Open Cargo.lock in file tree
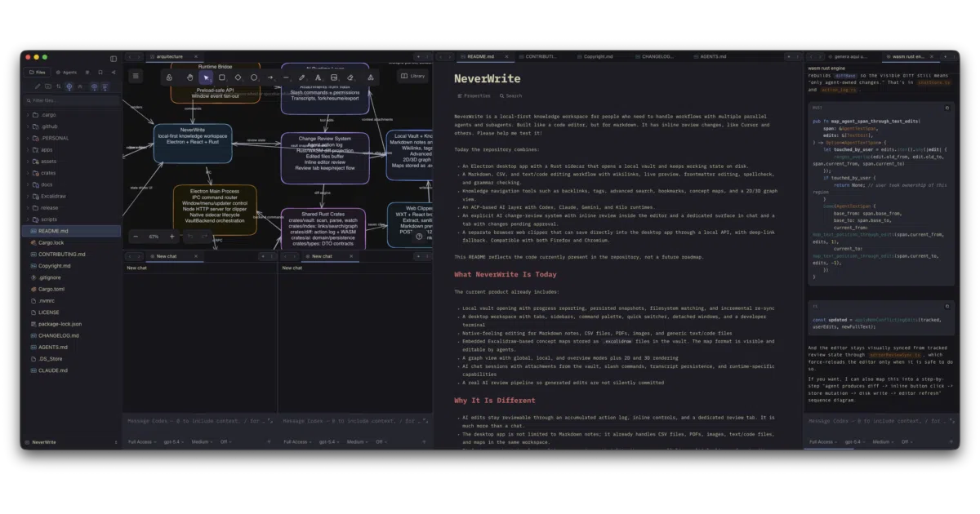 point(72,242)
